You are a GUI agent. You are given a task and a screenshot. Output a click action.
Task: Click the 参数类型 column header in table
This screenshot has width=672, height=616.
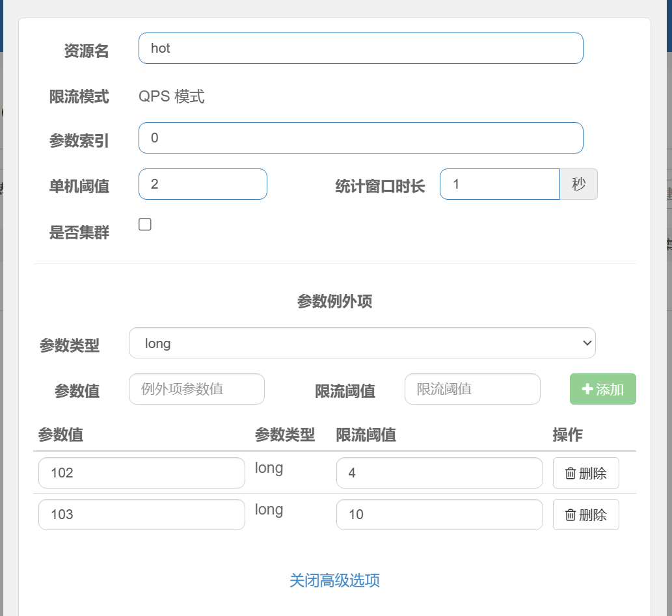click(x=284, y=435)
